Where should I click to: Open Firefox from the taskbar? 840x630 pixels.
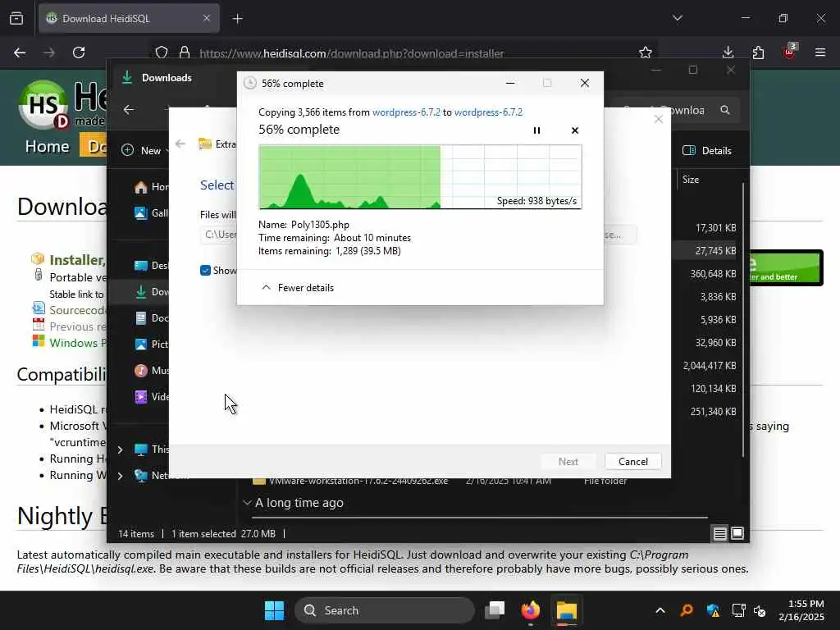pyautogui.click(x=531, y=610)
